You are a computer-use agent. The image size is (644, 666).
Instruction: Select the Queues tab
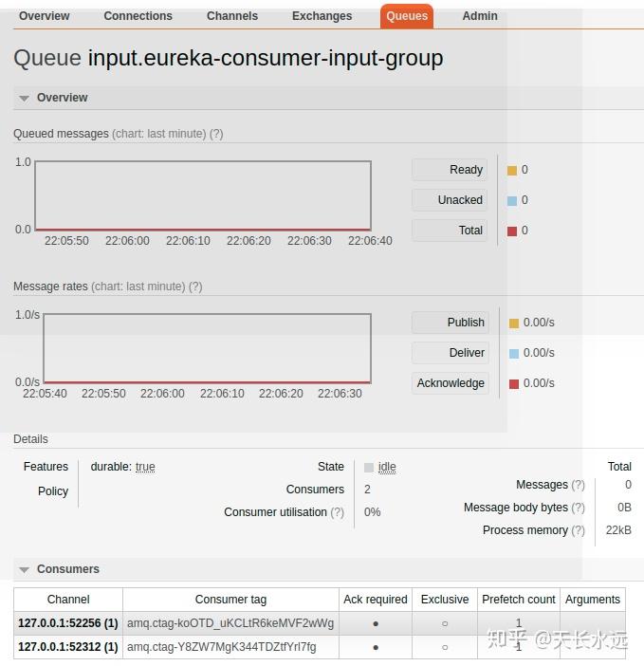pyautogui.click(x=407, y=16)
